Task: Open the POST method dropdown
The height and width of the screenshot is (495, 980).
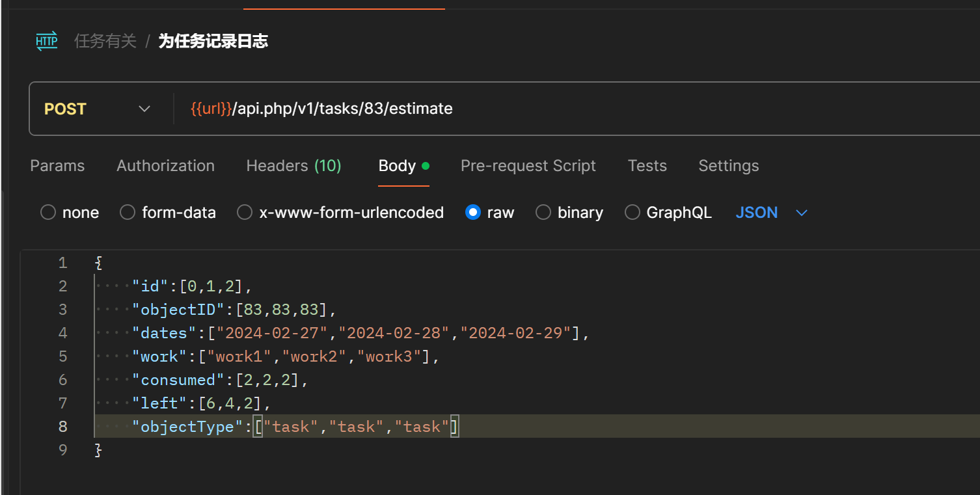Action: (98, 109)
